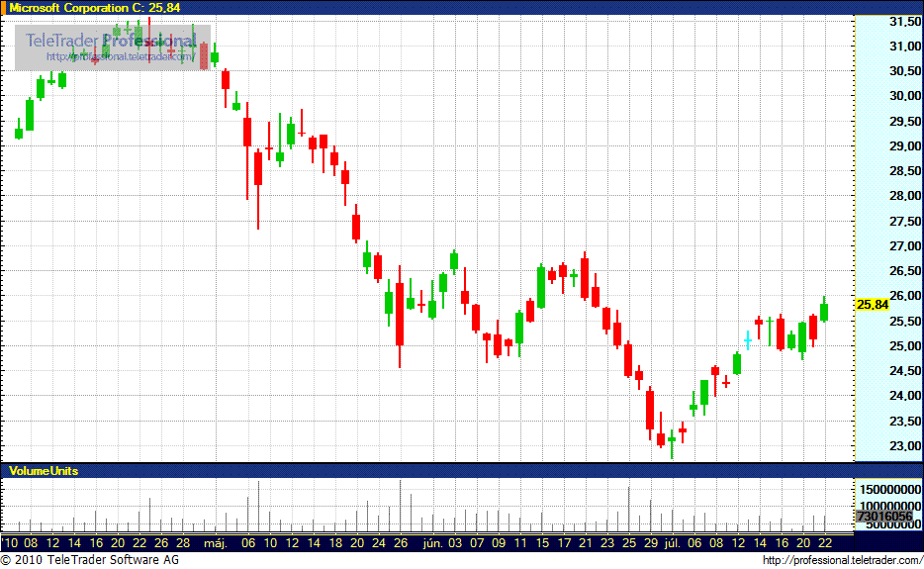Click the '© 2010 TeleTrader Software AG' copyright text
This screenshot has width=924, height=569.
tap(90, 559)
